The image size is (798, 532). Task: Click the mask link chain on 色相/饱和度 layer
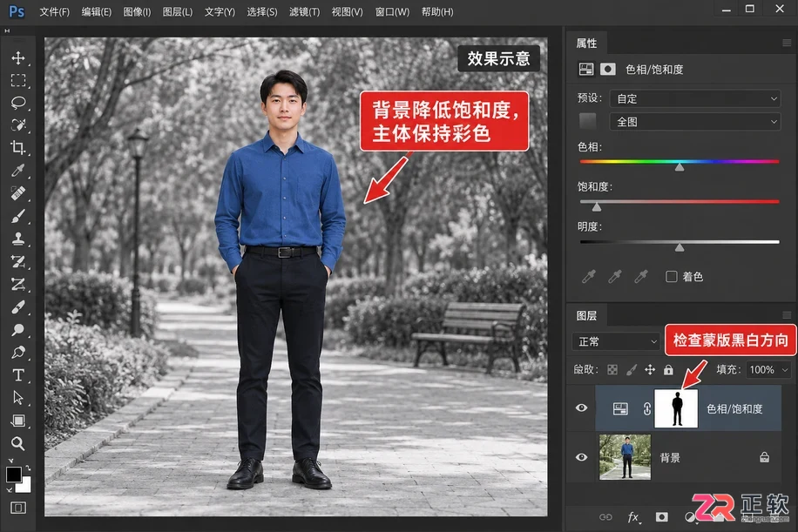point(646,408)
